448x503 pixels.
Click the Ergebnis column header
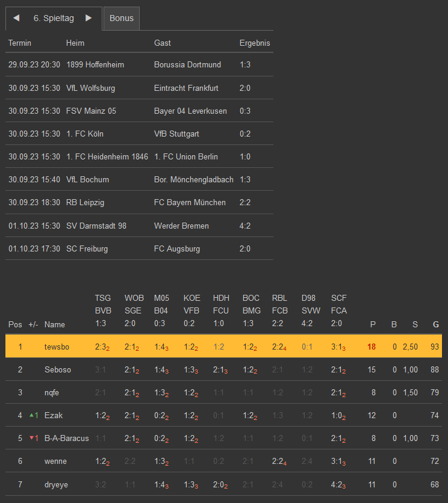point(255,43)
